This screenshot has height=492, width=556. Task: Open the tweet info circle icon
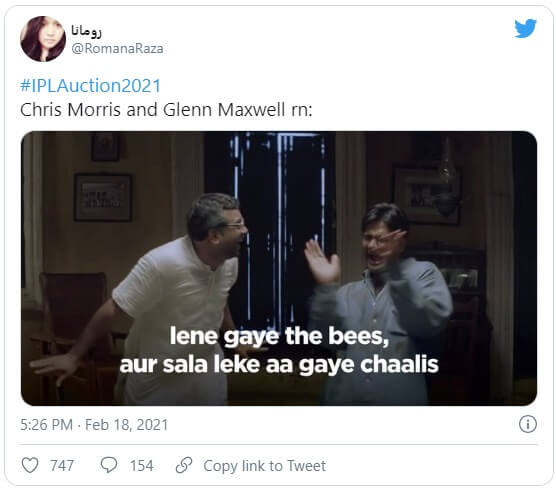click(528, 424)
